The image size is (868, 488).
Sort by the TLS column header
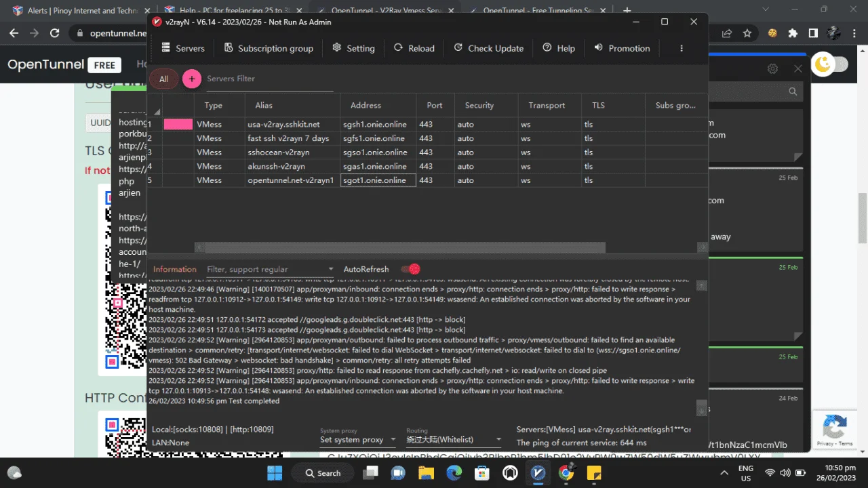pos(613,105)
